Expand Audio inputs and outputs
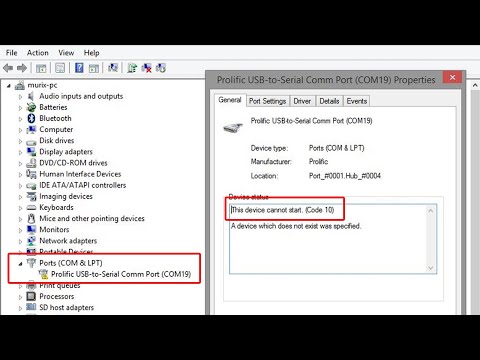The image size is (480, 360). point(20,97)
